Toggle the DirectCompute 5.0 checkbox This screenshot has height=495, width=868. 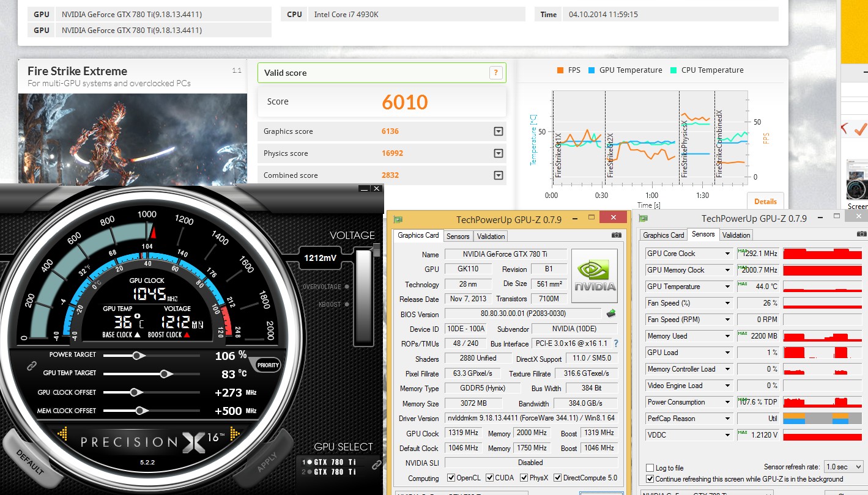(557, 477)
